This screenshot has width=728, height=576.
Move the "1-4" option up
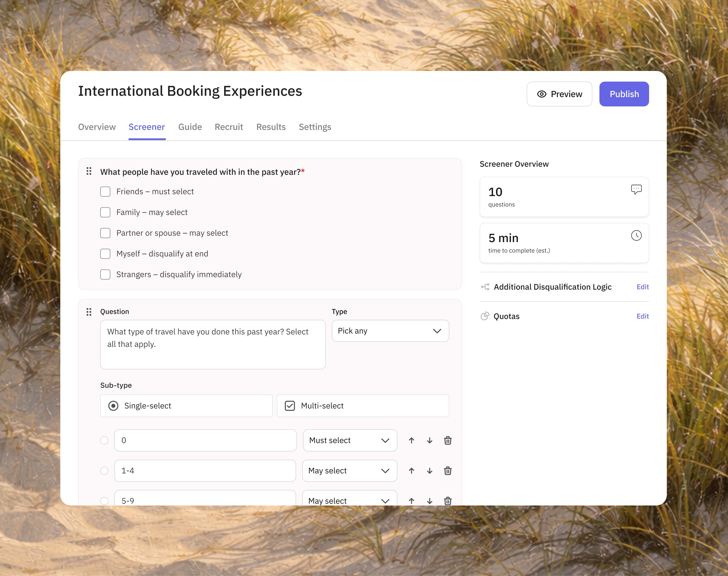coord(411,471)
